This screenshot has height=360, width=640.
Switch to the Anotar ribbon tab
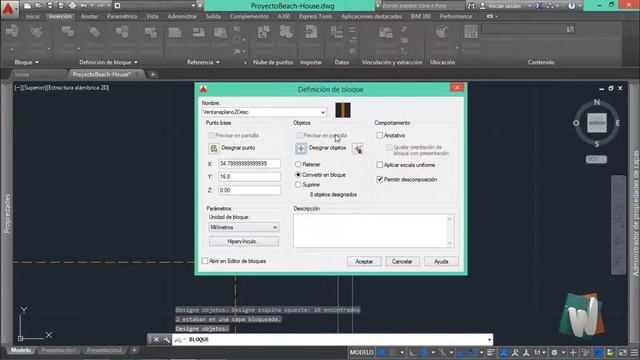89,16
